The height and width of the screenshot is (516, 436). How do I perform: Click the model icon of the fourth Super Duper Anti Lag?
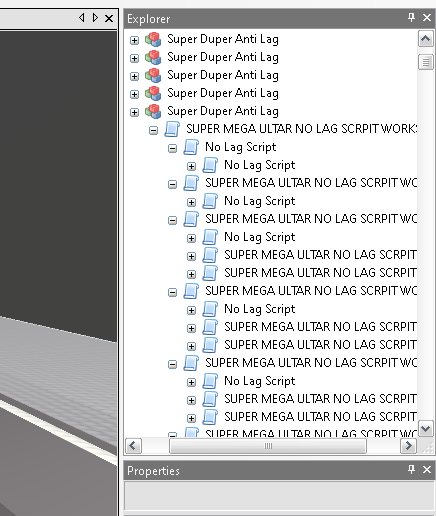[x=153, y=93]
